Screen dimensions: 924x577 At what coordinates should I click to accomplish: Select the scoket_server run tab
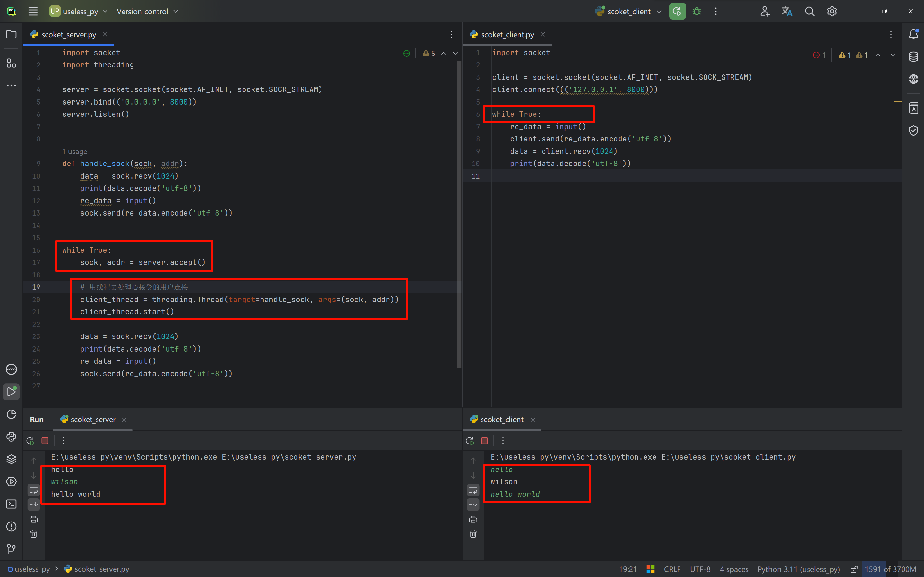[93, 420]
